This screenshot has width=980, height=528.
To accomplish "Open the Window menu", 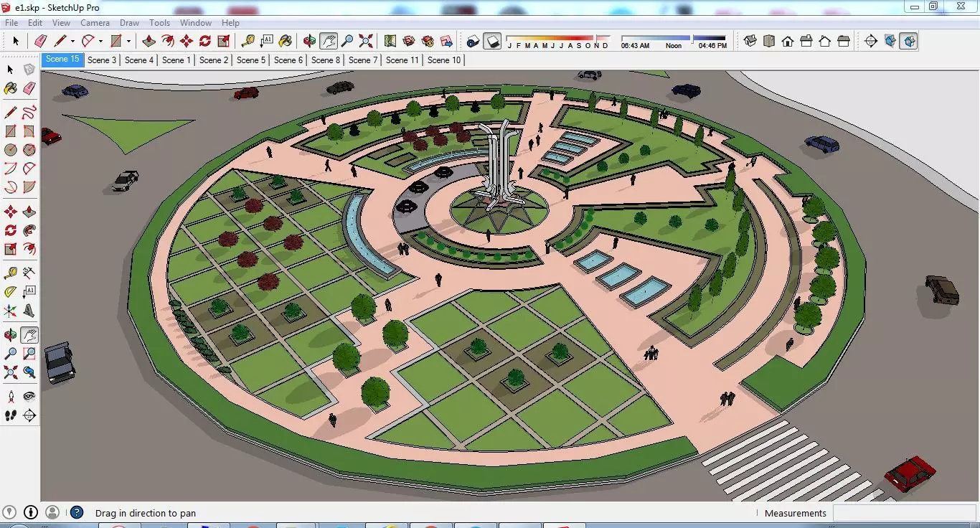I will click(196, 23).
